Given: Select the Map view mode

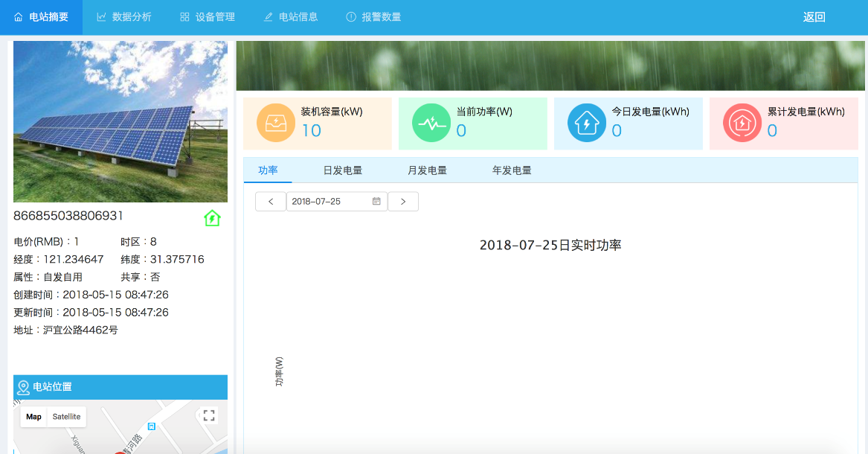Looking at the screenshot, I should 33,417.
